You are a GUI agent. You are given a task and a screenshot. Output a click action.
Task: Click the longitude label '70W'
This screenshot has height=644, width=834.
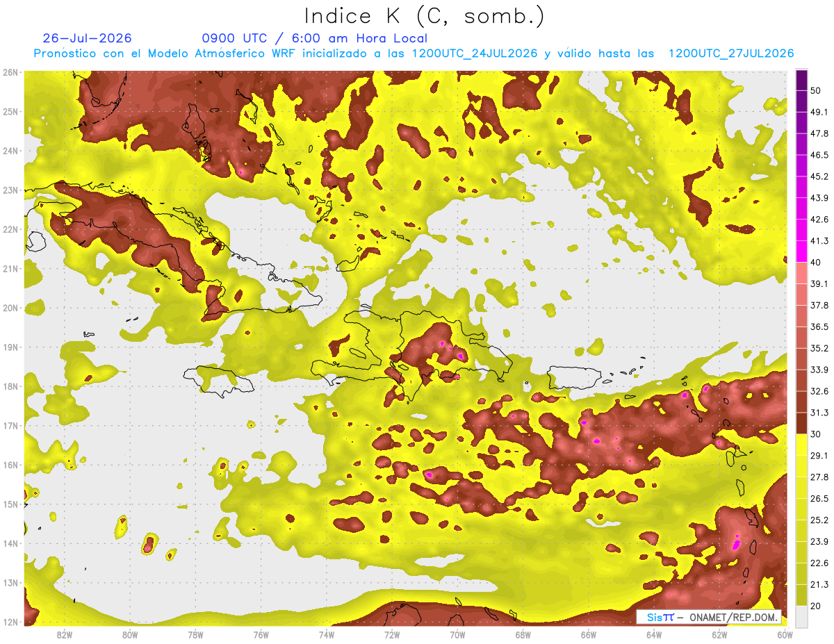point(457,635)
